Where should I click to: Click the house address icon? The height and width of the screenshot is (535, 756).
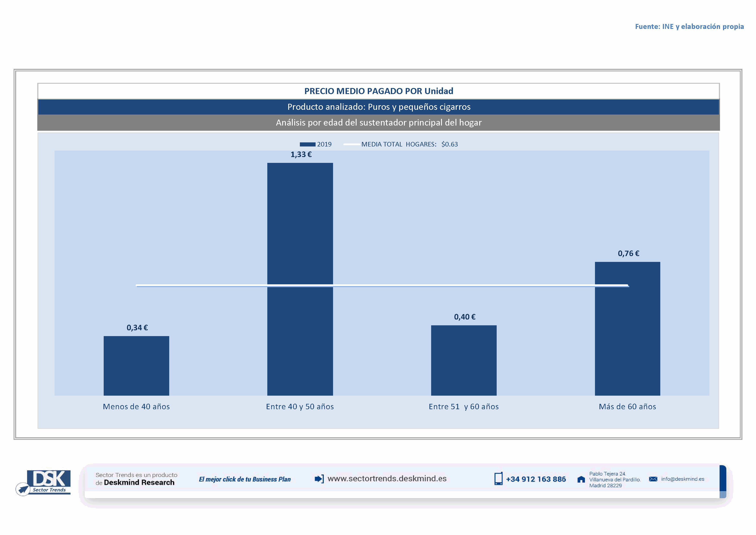(x=581, y=479)
